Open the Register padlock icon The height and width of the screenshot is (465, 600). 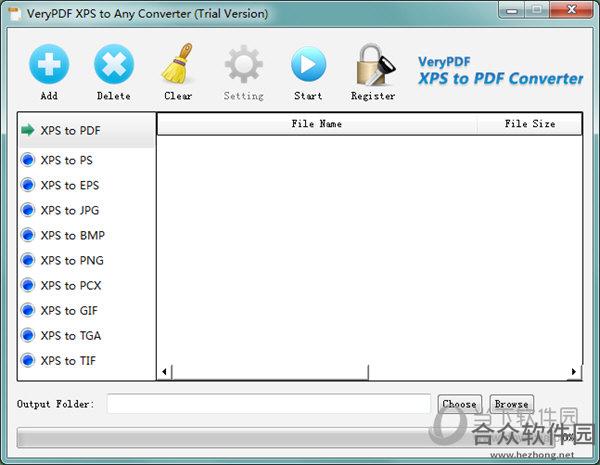click(x=374, y=64)
